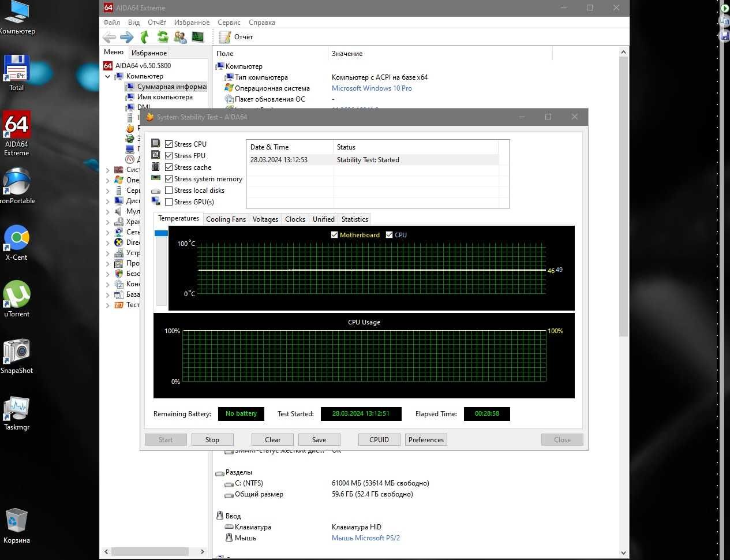Uncheck the Stress cache checkbox

point(169,167)
